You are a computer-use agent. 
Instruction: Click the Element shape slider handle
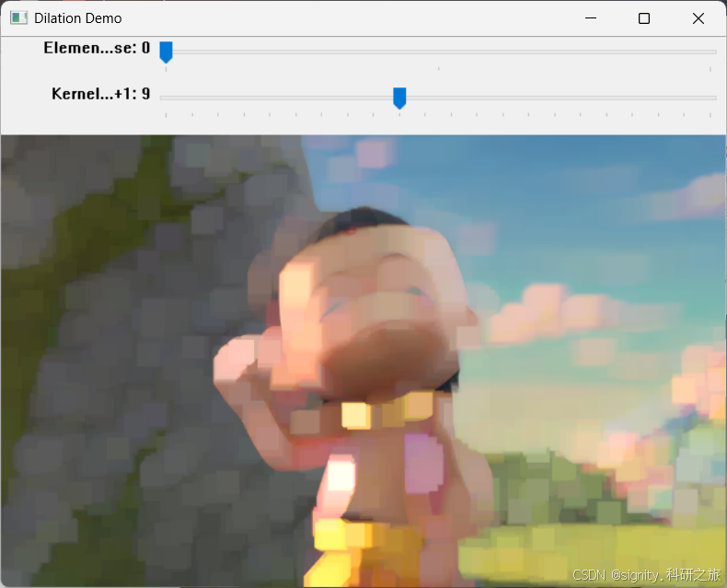(x=166, y=52)
